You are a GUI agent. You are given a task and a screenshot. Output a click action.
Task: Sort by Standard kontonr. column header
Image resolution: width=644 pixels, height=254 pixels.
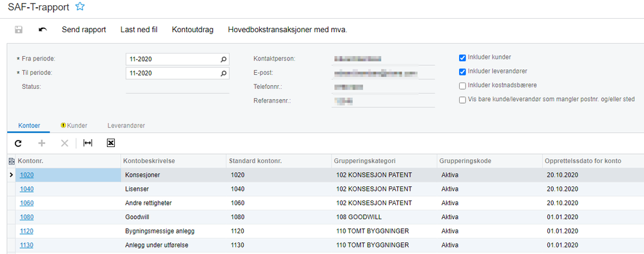(279, 161)
